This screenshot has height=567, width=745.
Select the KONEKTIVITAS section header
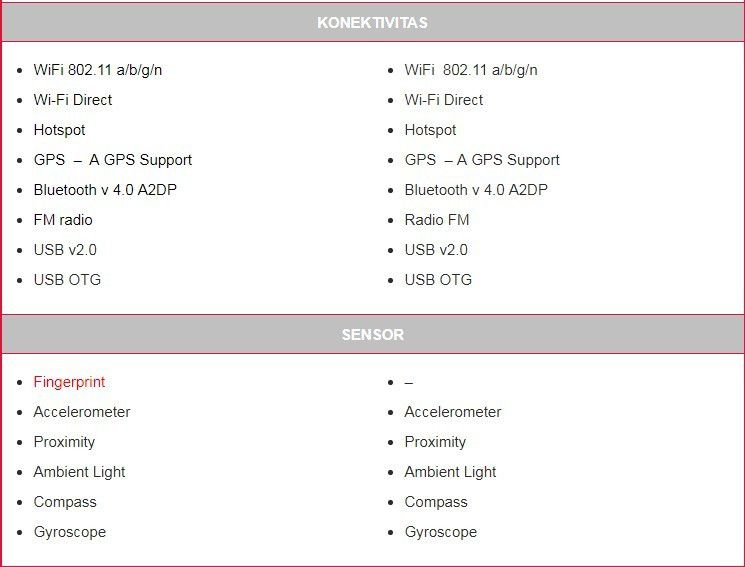tap(372, 22)
